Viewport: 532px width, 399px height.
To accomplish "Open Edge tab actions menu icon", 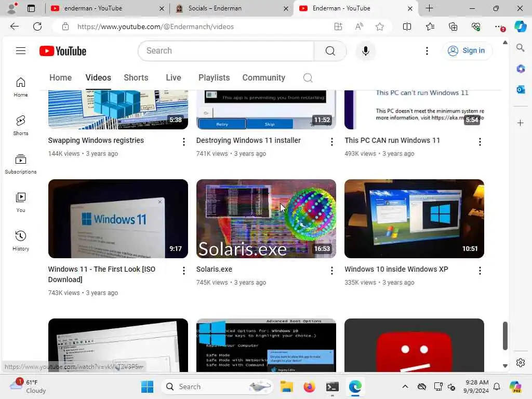I will pyautogui.click(x=31, y=8).
